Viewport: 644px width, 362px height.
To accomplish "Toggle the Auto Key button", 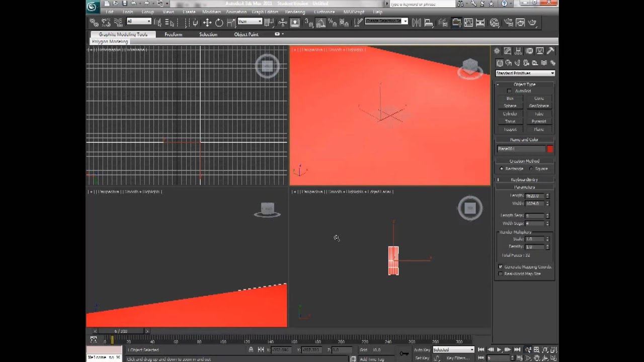I will (x=422, y=349).
